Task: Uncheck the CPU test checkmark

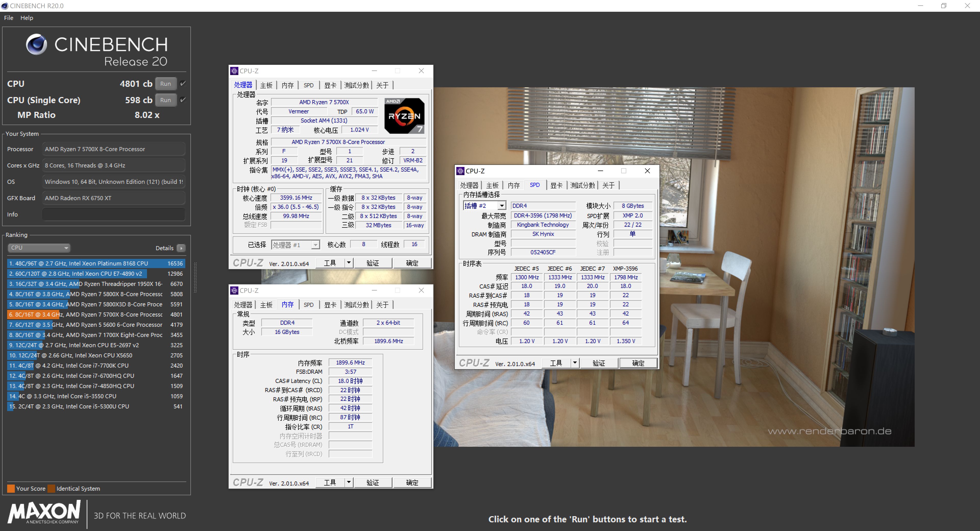Action: pyautogui.click(x=183, y=83)
